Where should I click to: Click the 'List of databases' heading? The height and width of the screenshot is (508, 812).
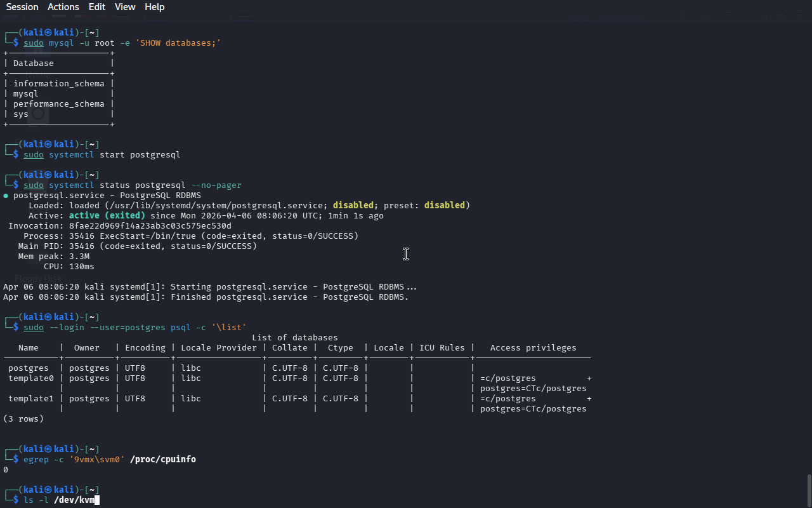294,338
